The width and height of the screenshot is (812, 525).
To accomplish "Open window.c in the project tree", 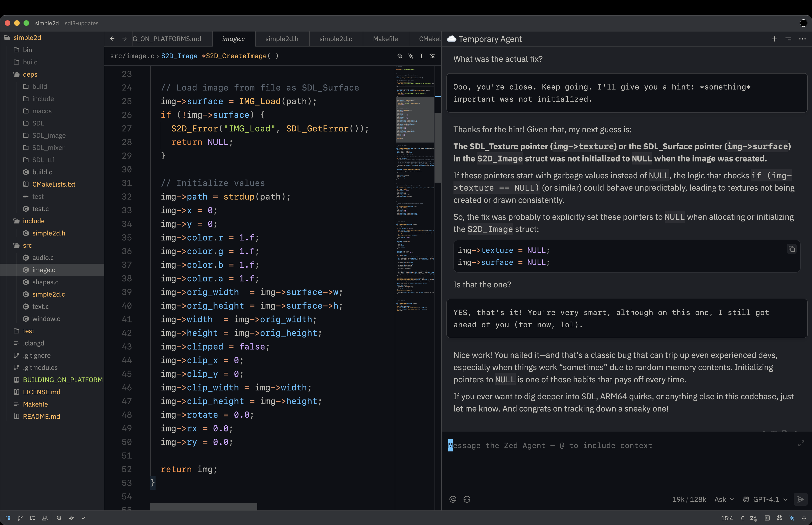I will coord(52,319).
